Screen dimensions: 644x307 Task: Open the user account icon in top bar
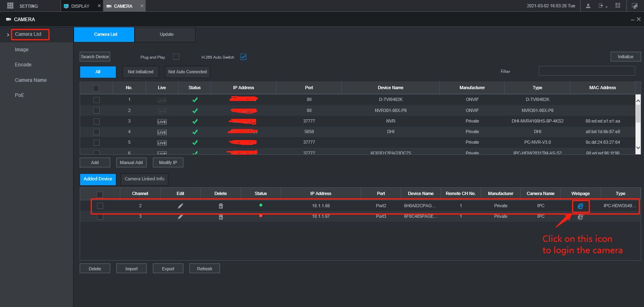click(x=588, y=6)
